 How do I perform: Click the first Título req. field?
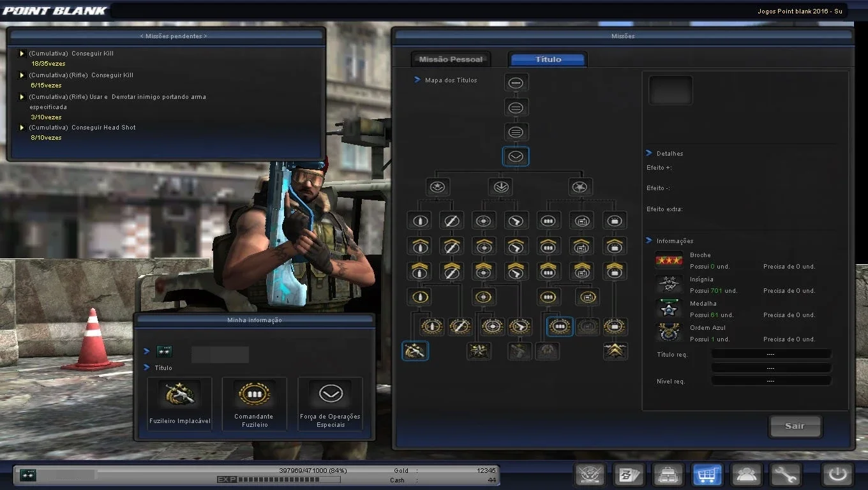pyautogui.click(x=771, y=355)
